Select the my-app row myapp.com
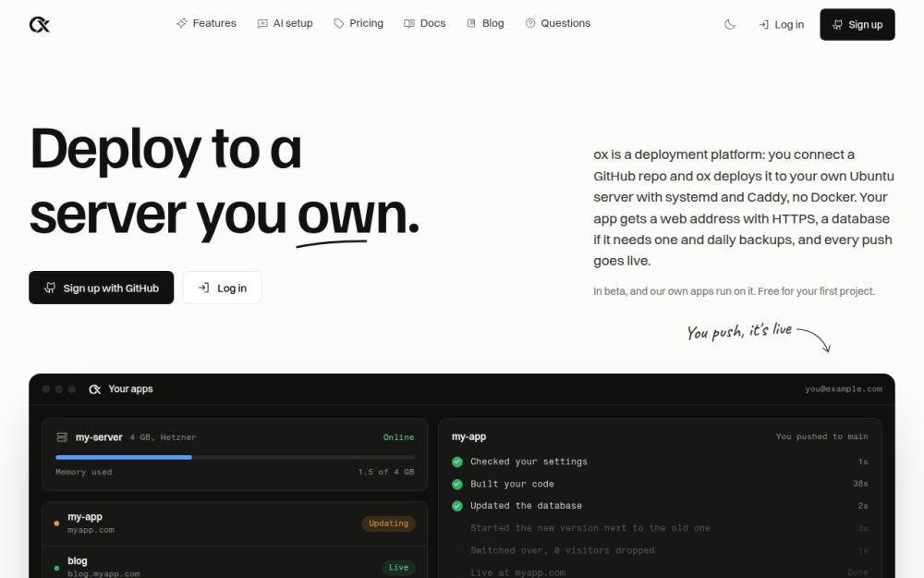The width and height of the screenshot is (924, 578). 235,523
